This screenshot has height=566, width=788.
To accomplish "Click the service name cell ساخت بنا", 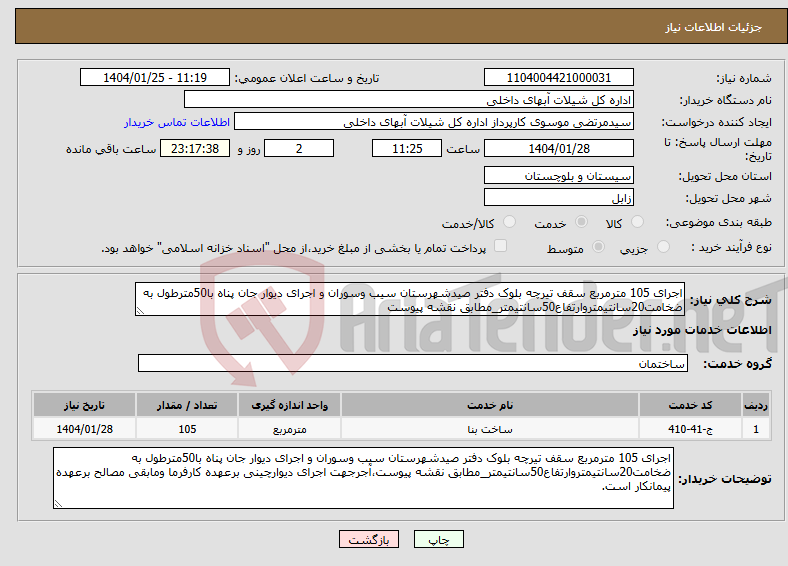I will [x=490, y=429].
